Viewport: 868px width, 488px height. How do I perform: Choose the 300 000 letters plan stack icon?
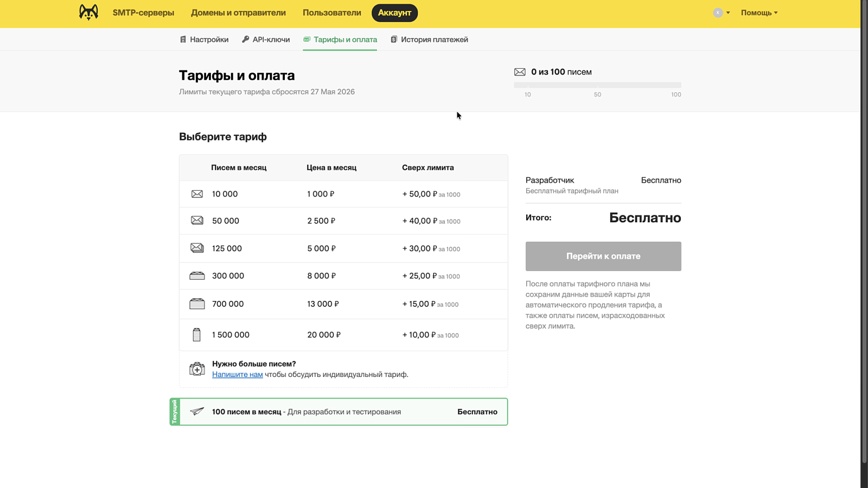[197, 276]
